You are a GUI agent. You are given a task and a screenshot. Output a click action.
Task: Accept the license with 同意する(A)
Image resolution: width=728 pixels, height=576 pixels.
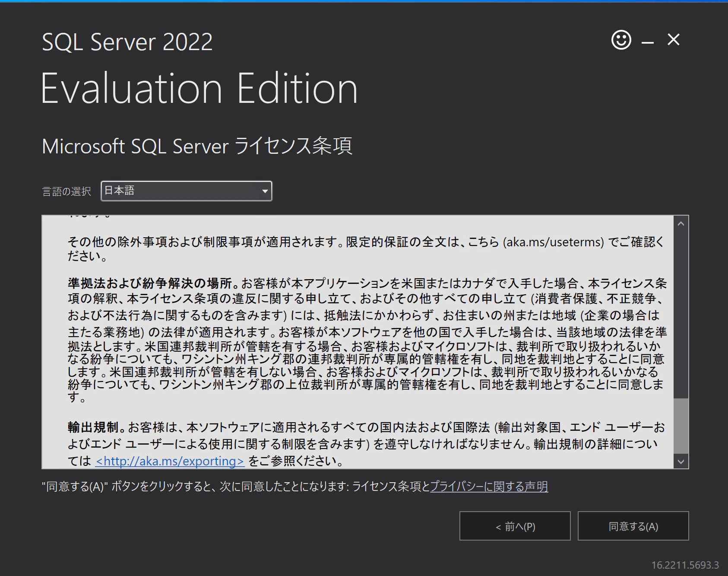(633, 526)
